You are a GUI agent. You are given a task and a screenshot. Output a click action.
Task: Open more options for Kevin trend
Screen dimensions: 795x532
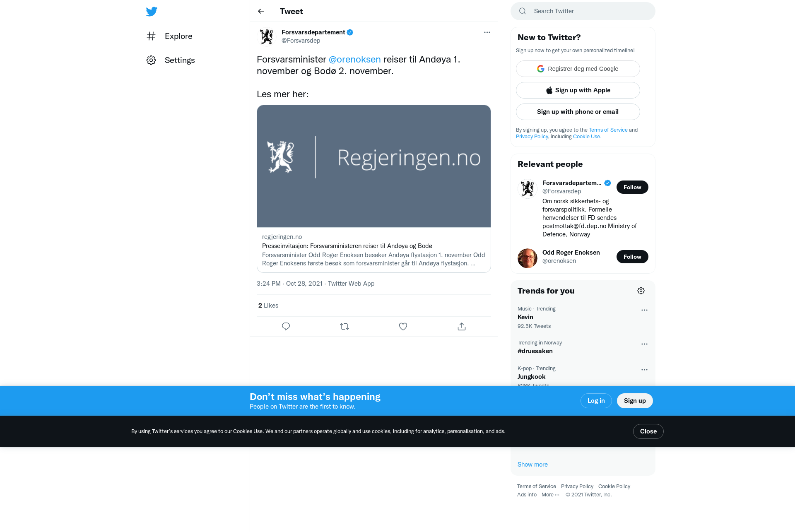coord(644,310)
